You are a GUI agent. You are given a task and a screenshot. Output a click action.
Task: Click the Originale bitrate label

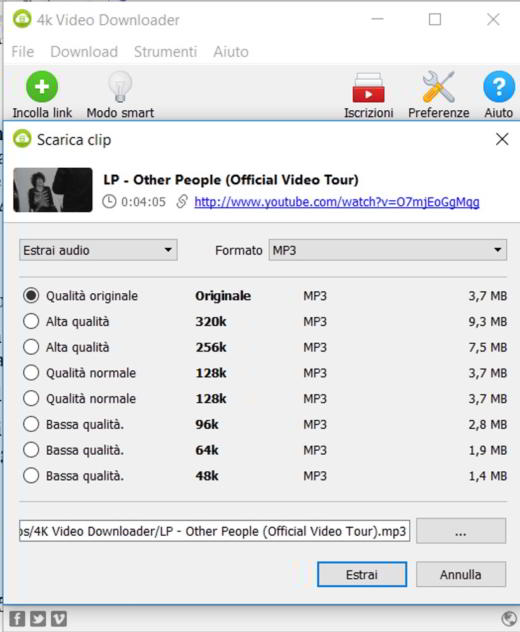point(223,296)
